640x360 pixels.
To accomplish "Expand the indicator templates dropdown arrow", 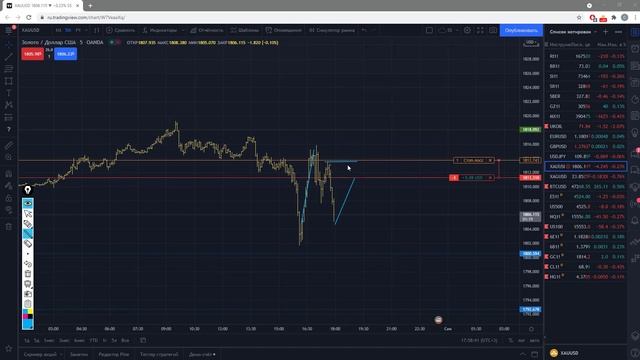I will point(182,30).
